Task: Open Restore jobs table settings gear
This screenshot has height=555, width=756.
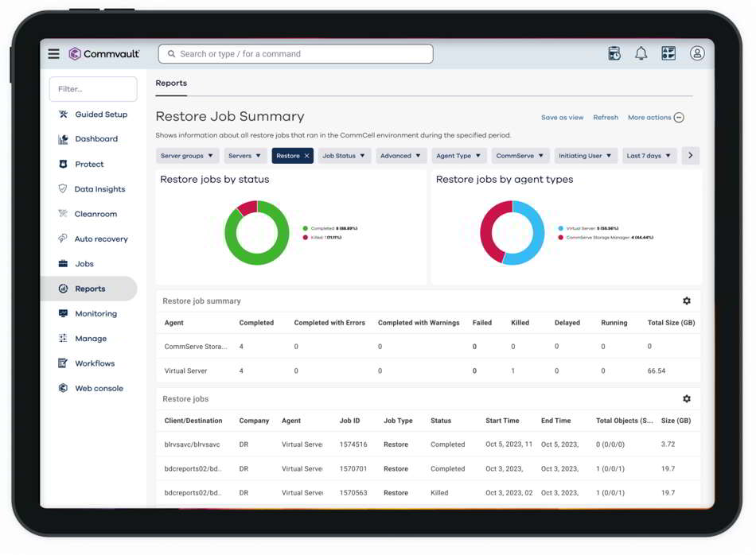Action: [687, 398]
